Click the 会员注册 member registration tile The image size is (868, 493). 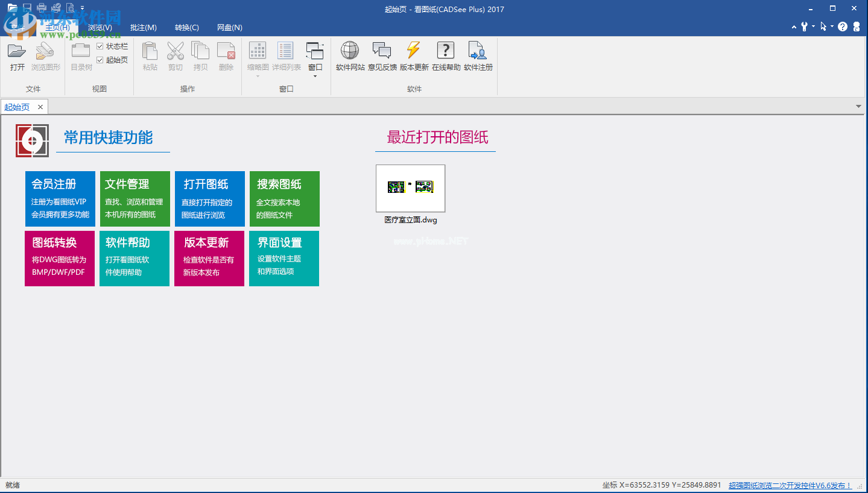[x=60, y=199]
